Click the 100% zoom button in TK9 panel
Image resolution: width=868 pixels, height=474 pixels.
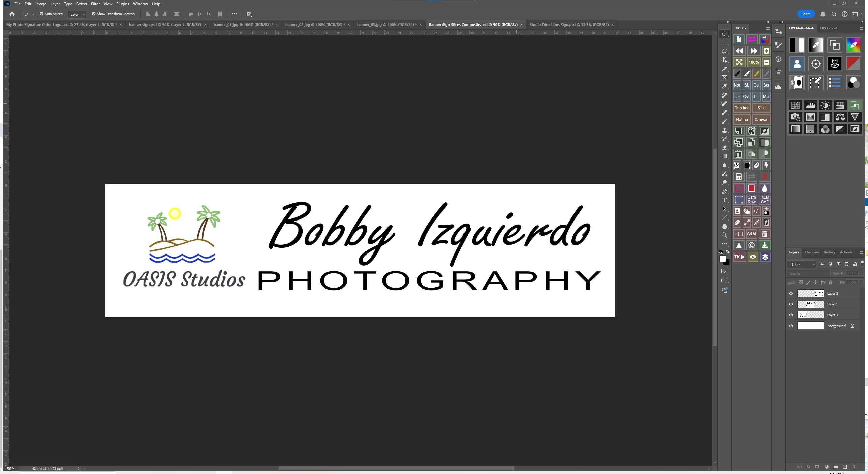click(x=753, y=62)
